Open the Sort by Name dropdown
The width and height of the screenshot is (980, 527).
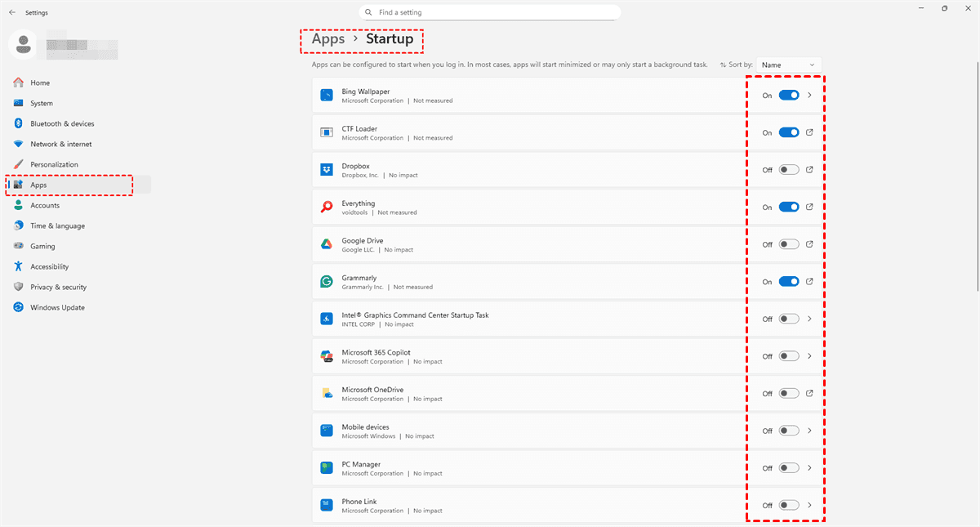tap(788, 65)
